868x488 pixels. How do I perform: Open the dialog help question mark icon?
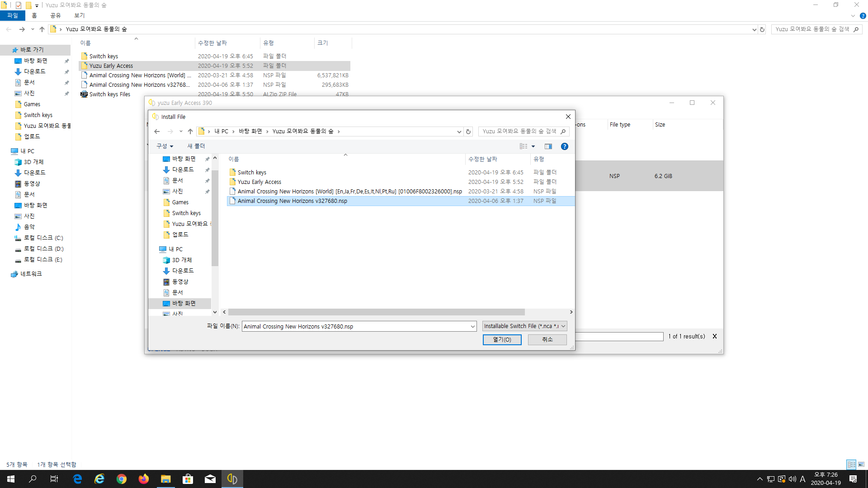point(564,146)
